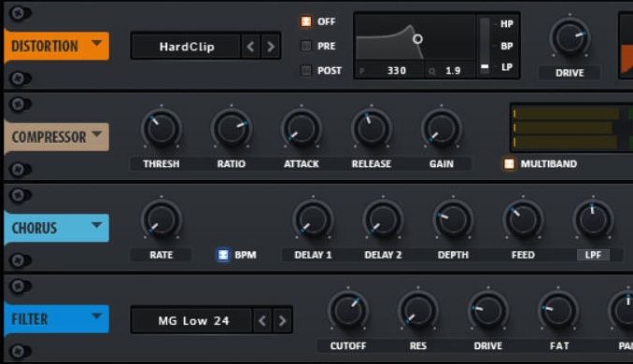Click the chorus LPF knob

[593, 220]
